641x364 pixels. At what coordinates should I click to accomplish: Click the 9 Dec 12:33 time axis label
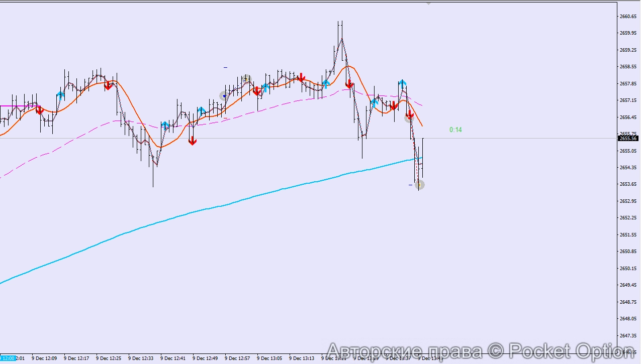click(141, 358)
